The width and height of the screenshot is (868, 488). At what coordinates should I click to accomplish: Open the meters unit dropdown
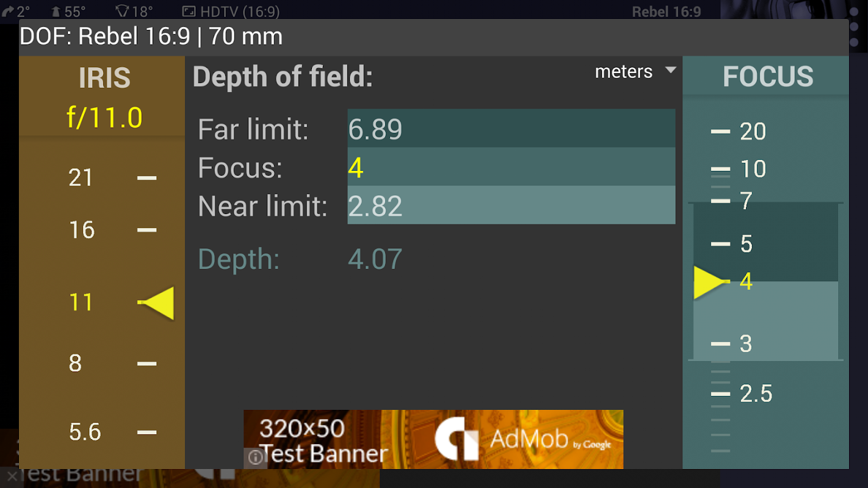[x=624, y=72]
